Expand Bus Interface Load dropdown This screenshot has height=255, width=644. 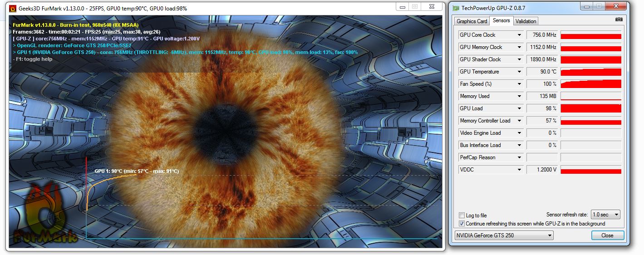(x=520, y=145)
